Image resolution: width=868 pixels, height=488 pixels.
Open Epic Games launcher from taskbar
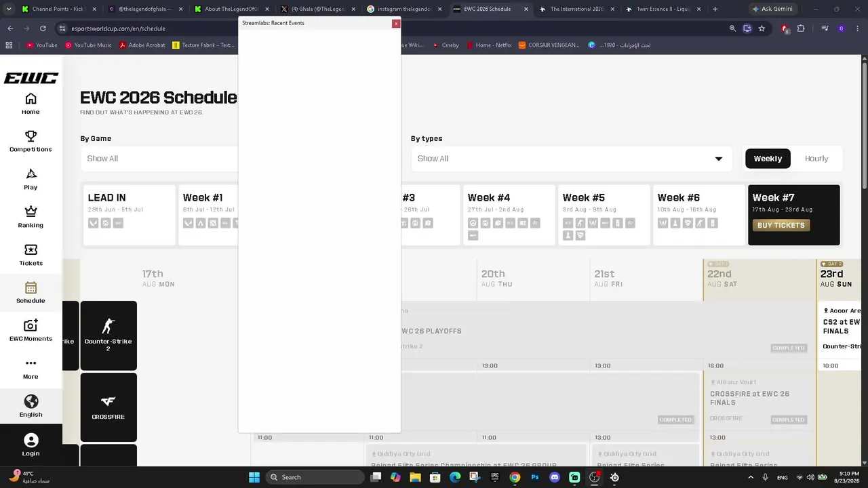click(495, 477)
